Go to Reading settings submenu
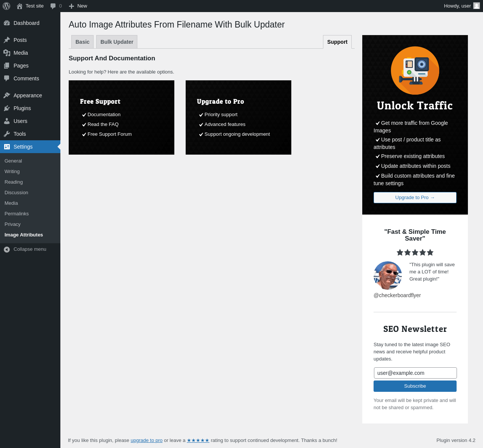The width and height of the screenshot is (483, 448). point(14,182)
